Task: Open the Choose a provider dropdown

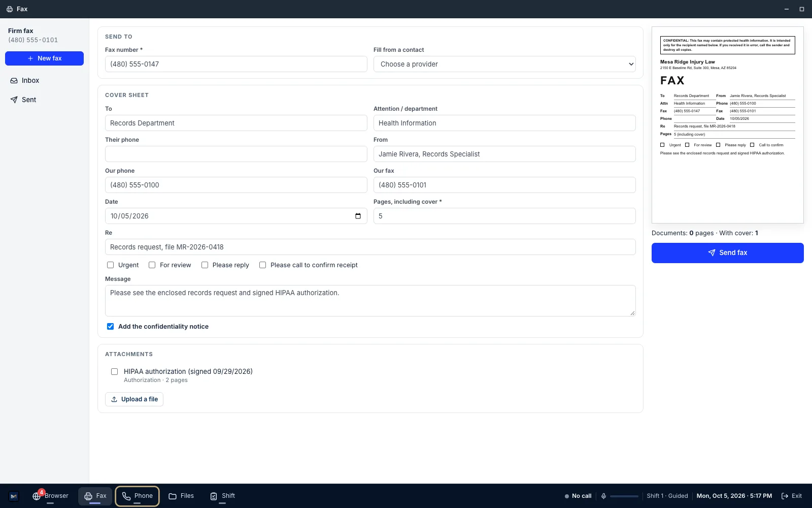Action: click(504, 64)
